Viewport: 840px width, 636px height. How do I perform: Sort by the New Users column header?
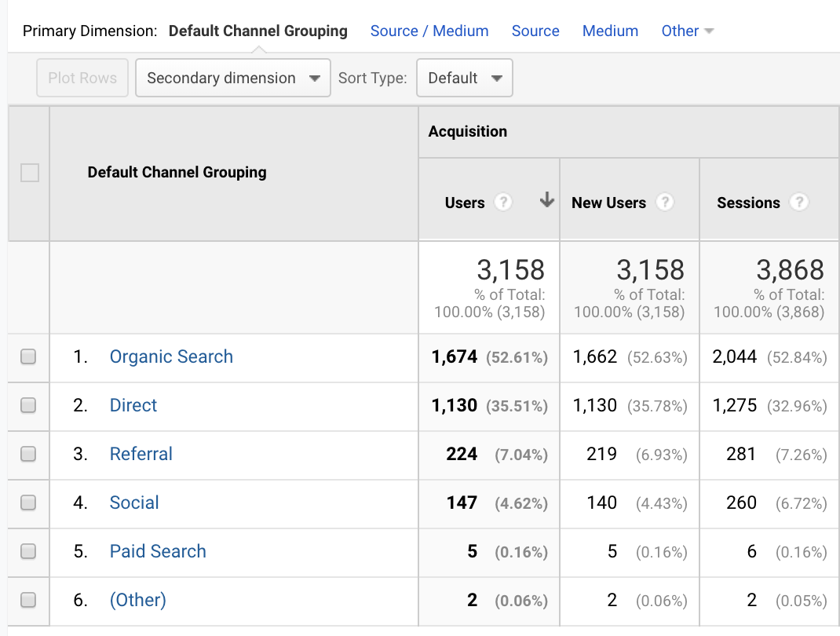pos(608,203)
